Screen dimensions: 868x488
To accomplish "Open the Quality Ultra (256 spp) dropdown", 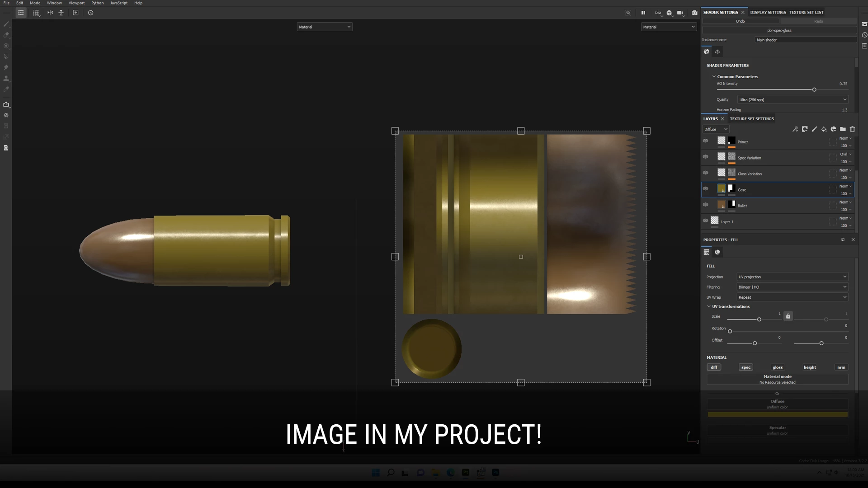I will click(x=792, y=100).
